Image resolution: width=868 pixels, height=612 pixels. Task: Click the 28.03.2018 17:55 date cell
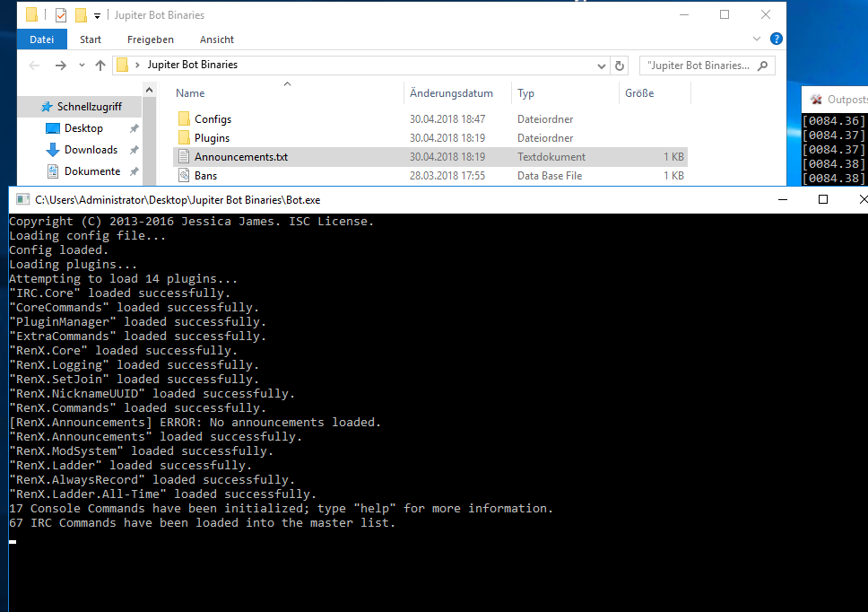(447, 176)
